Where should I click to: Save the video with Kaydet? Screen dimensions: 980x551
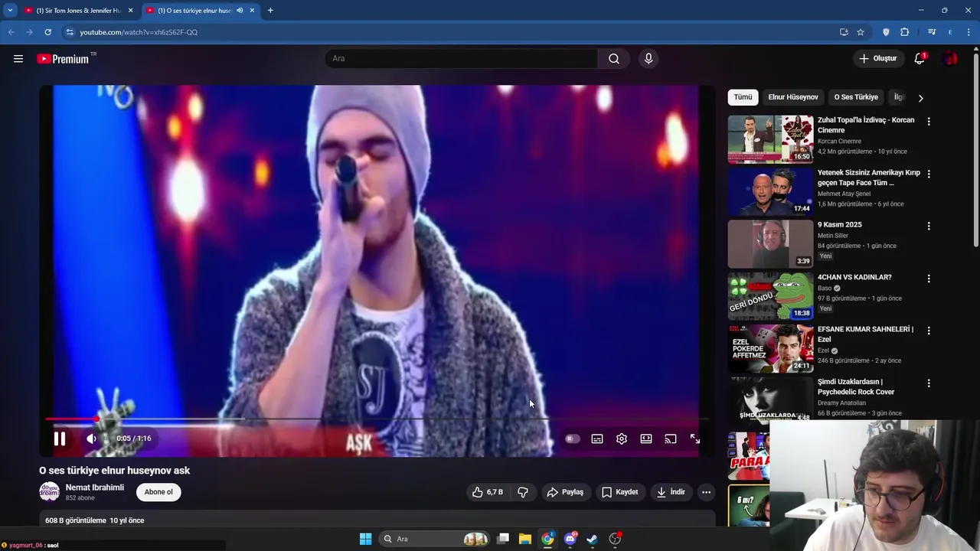pos(619,492)
